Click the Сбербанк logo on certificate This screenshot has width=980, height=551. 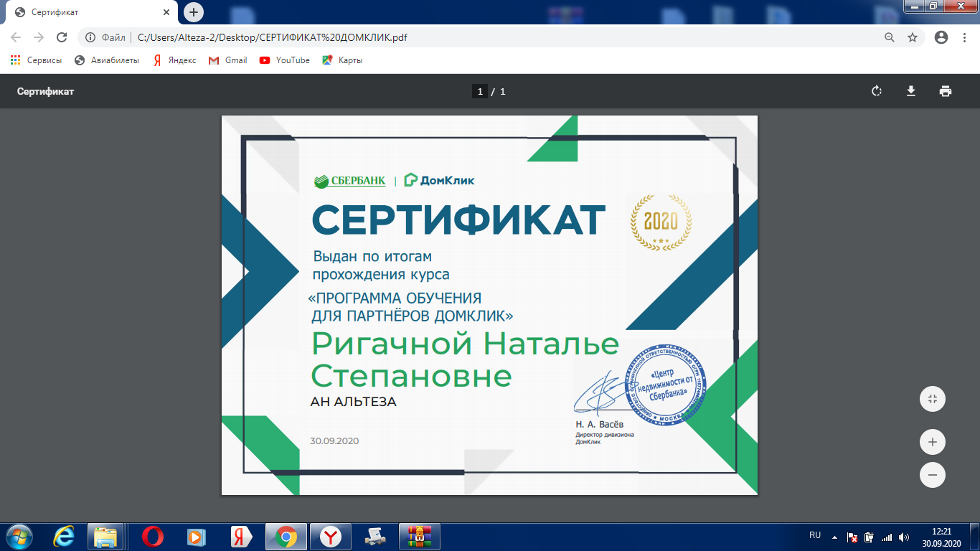(x=349, y=180)
